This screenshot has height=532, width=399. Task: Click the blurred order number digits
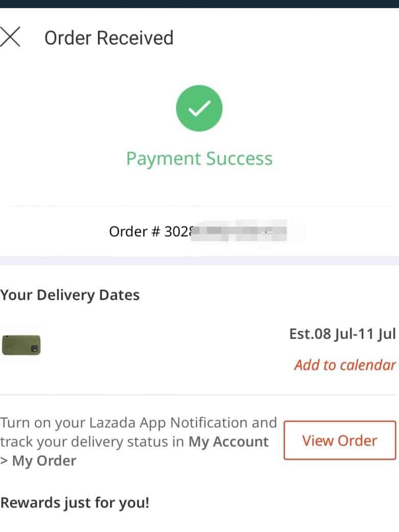pyautogui.click(x=240, y=231)
